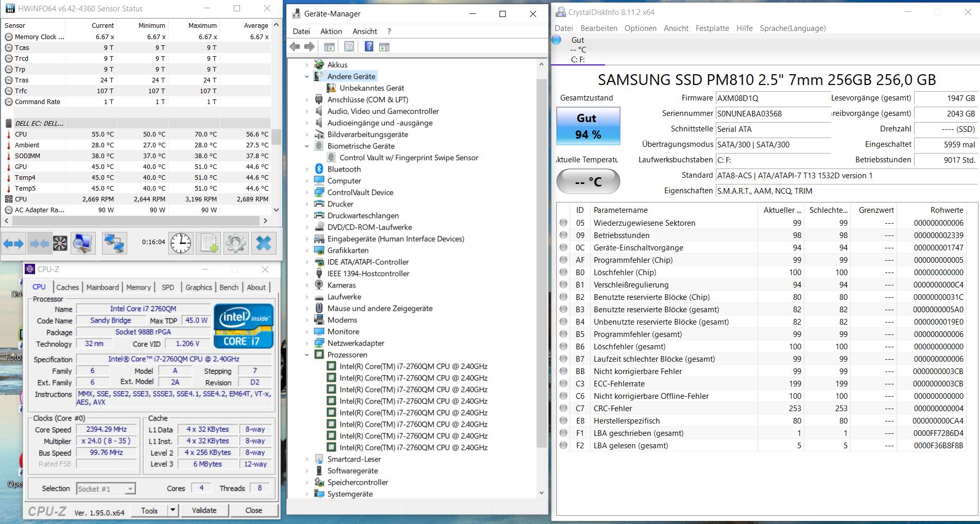Click the networked computers icon in HWiNFO
The width and height of the screenshot is (980, 524).
[x=114, y=243]
